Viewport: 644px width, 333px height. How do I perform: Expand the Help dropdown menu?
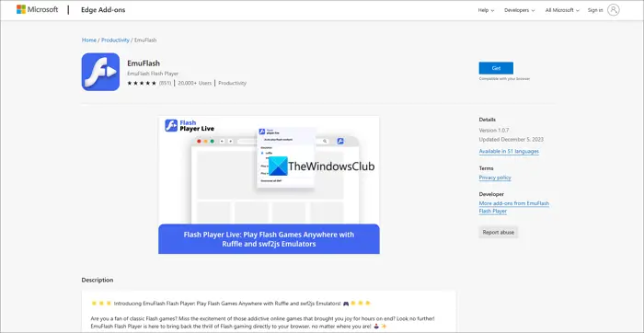486,10
